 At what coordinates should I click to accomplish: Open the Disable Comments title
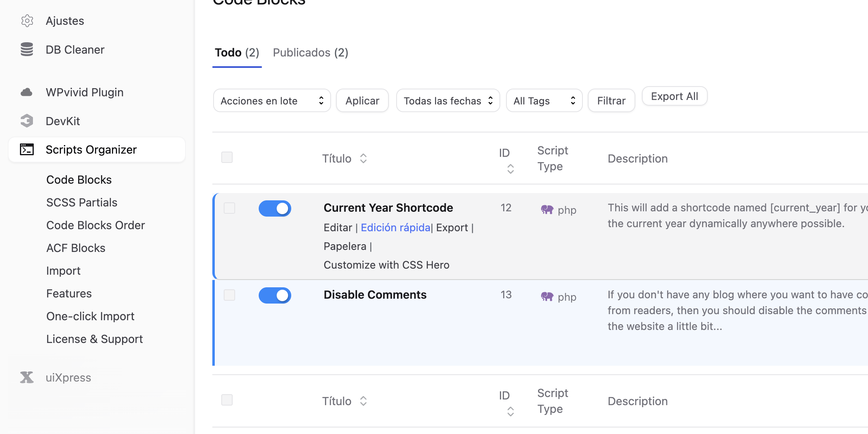tap(375, 295)
